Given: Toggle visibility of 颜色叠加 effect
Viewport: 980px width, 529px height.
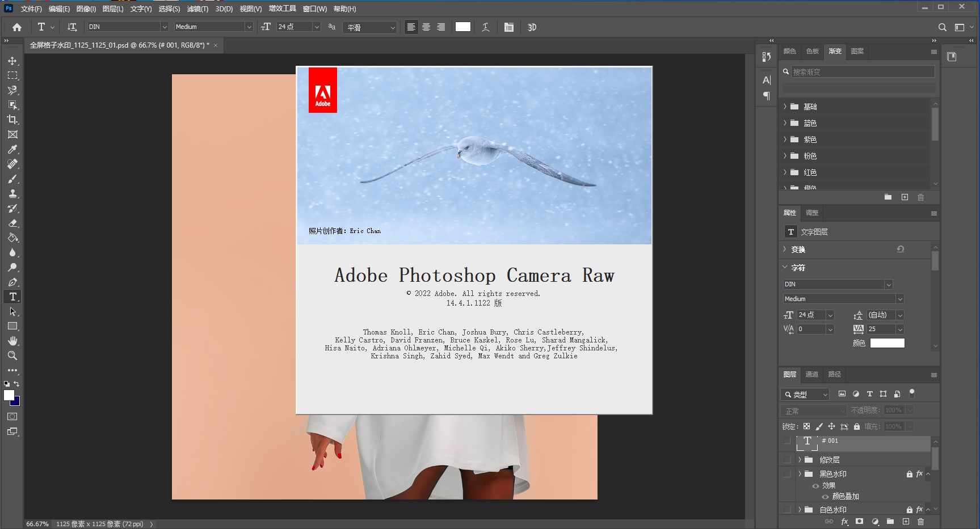Looking at the screenshot, I should tap(826, 497).
